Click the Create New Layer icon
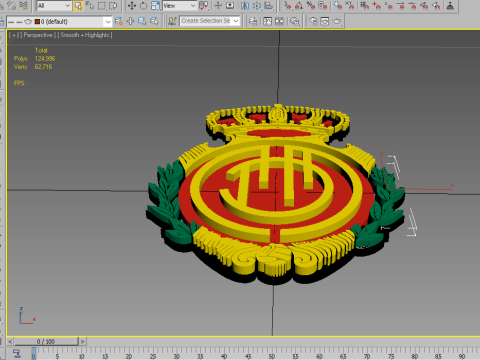 (118, 21)
